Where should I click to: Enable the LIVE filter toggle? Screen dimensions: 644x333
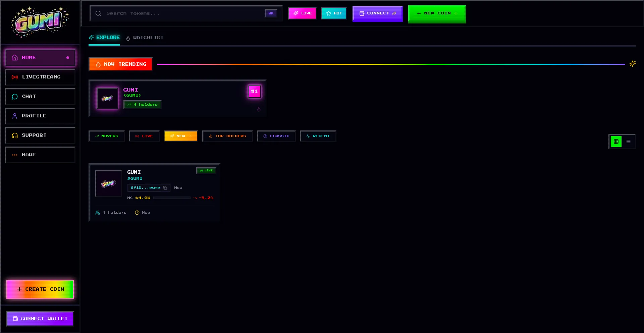click(x=144, y=136)
